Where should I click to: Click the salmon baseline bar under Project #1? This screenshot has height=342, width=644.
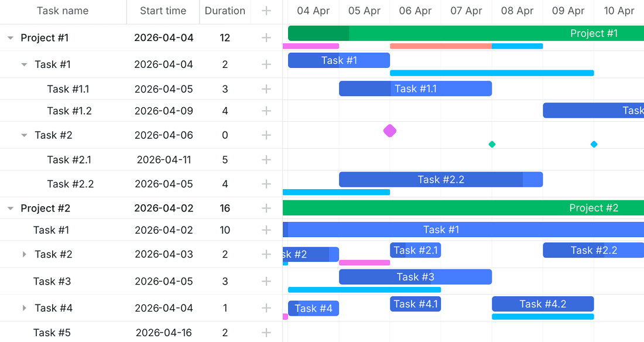tap(441, 46)
